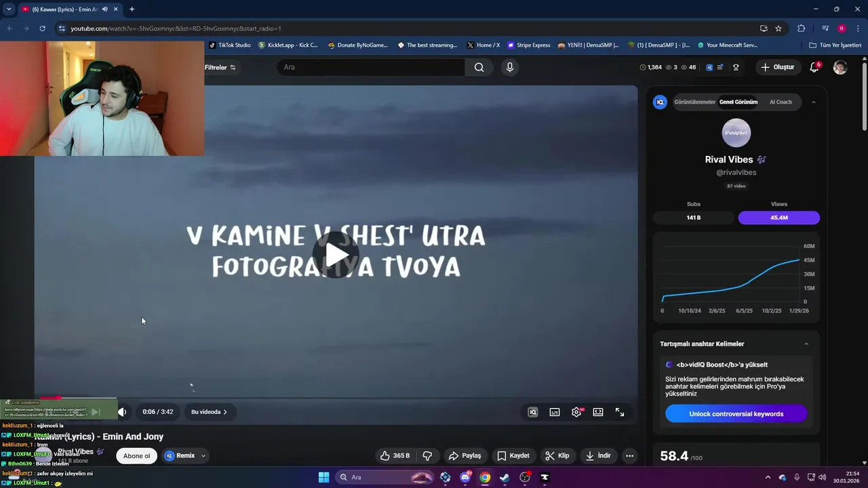Open Filtreler filter options

pos(220,67)
